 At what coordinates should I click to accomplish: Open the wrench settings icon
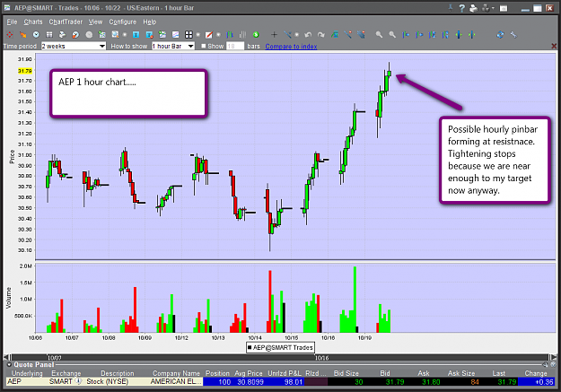pos(513,35)
